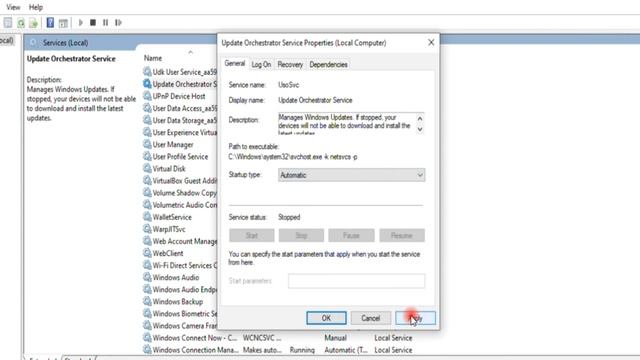Click the Stop service button in dialog
640x360 pixels.
click(301, 236)
